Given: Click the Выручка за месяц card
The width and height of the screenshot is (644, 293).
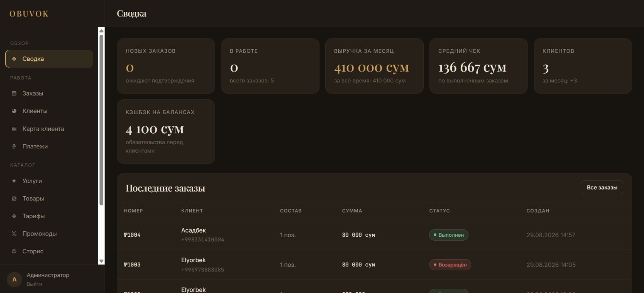Looking at the screenshot, I should click(374, 66).
